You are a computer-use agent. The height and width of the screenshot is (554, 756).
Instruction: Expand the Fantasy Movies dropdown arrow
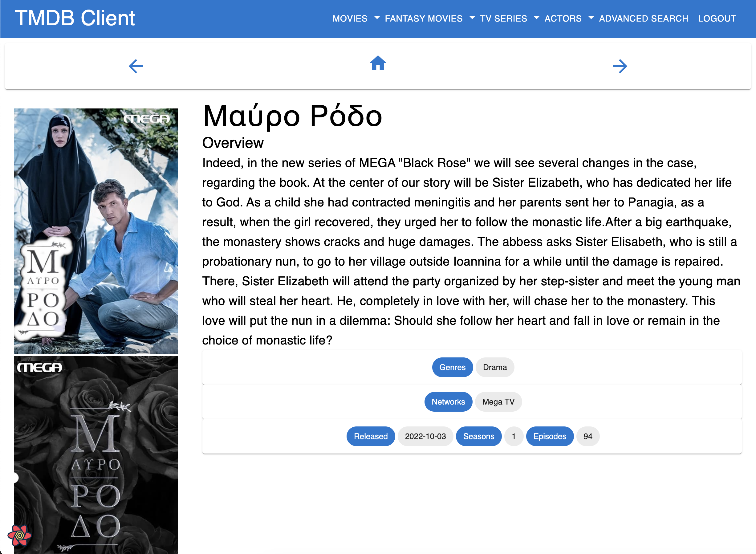(x=472, y=18)
